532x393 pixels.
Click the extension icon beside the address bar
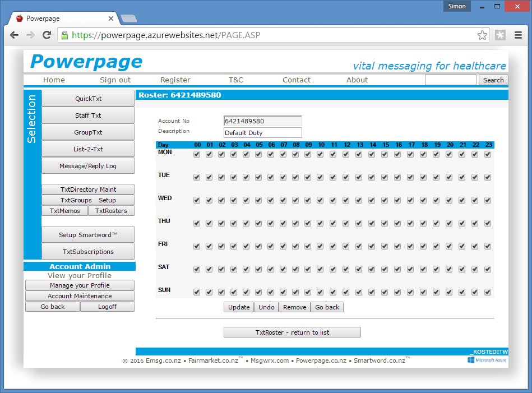[500, 35]
